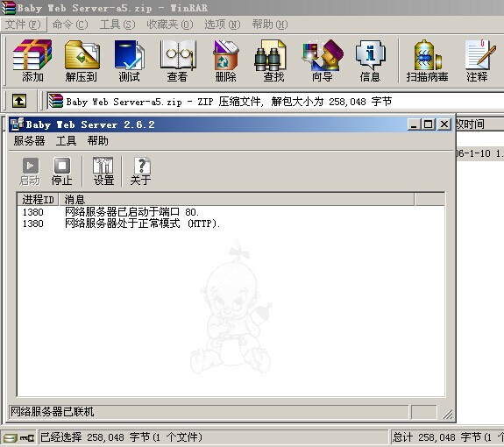
Task: Click 已经选择 258,048 字节 status text
Action: click(x=121, y=437)
